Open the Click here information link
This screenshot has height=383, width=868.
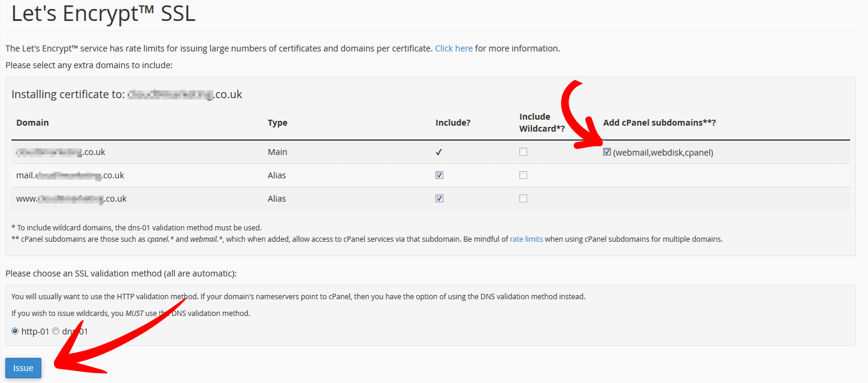click(x=453, y=48)
